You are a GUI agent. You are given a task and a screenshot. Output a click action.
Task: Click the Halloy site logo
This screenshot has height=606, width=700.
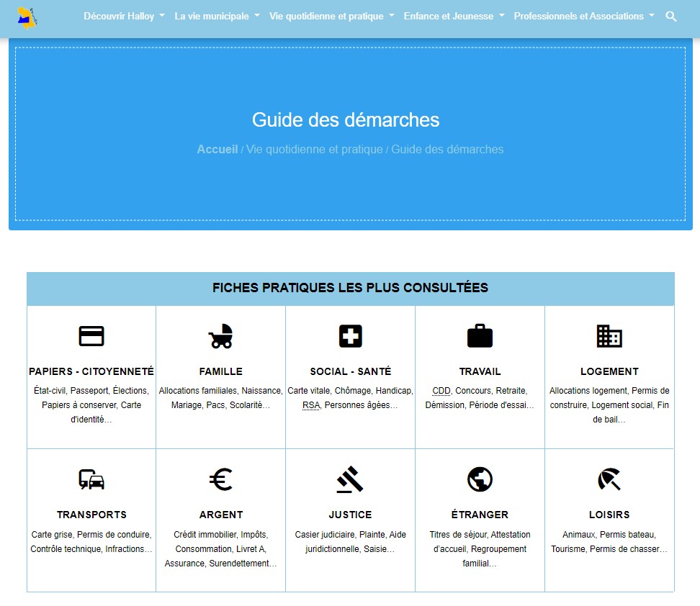coord(28,16)
